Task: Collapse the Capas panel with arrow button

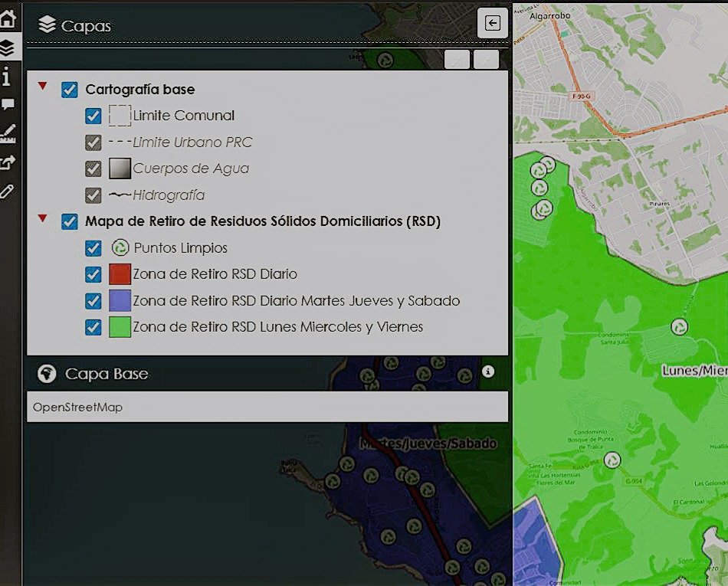Action: pyautogui.click(x=493, y=24)
